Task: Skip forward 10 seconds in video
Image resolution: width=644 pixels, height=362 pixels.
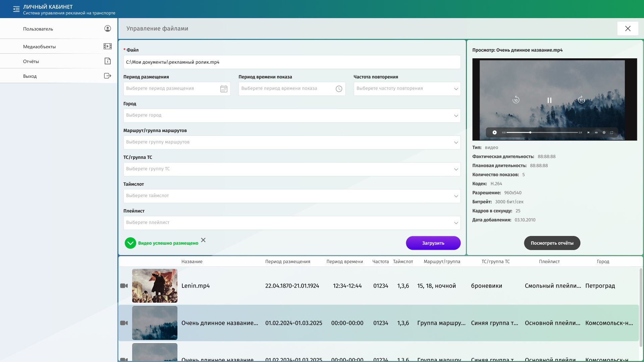Action: [x=581, y=100]
